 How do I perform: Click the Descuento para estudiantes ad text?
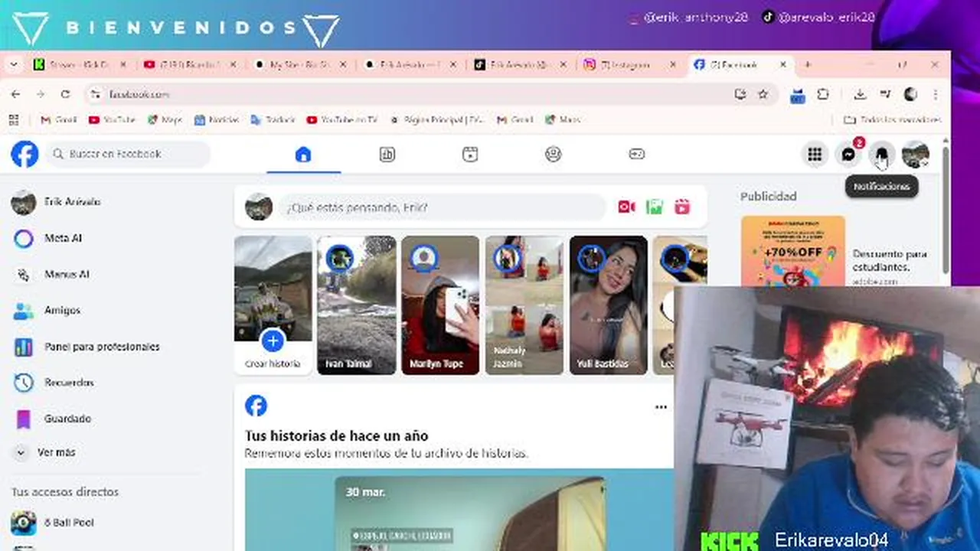tap(890, 260)
